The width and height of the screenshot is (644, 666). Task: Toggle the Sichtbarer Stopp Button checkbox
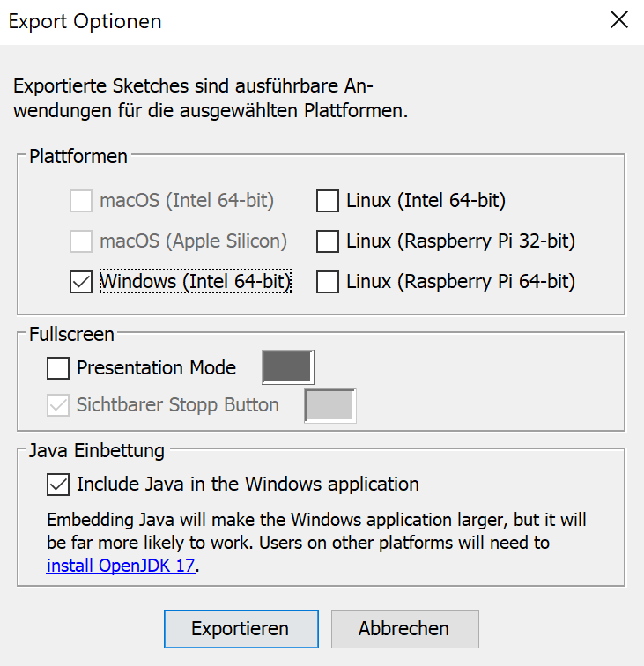pos(58,405)
